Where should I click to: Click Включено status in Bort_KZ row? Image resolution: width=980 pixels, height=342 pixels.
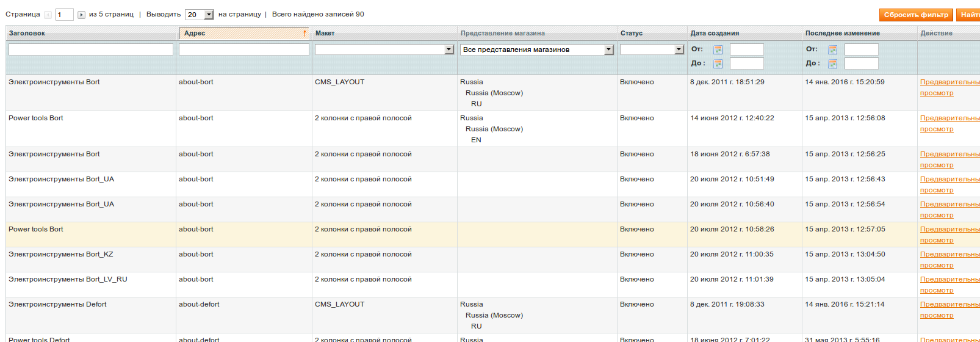pos(637,254)
